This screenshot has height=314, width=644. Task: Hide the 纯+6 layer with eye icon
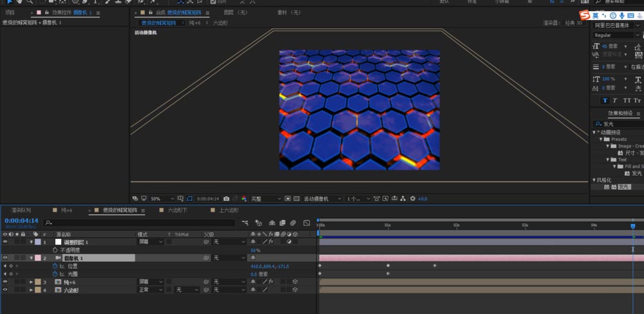coord(5,282)
